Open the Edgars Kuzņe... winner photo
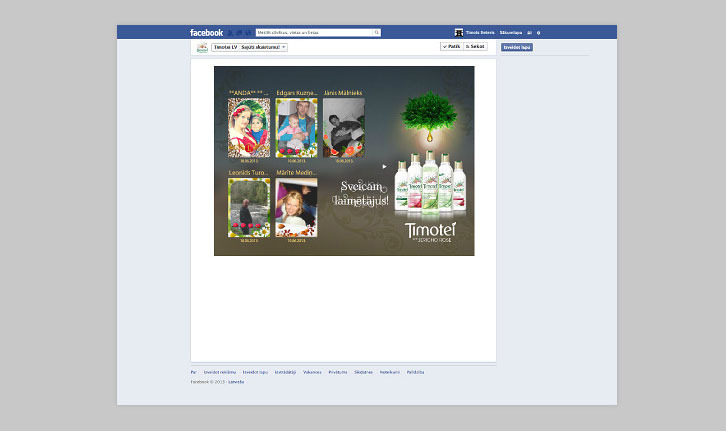The height and width of the screenshot is (431, 726). (296, 128)
